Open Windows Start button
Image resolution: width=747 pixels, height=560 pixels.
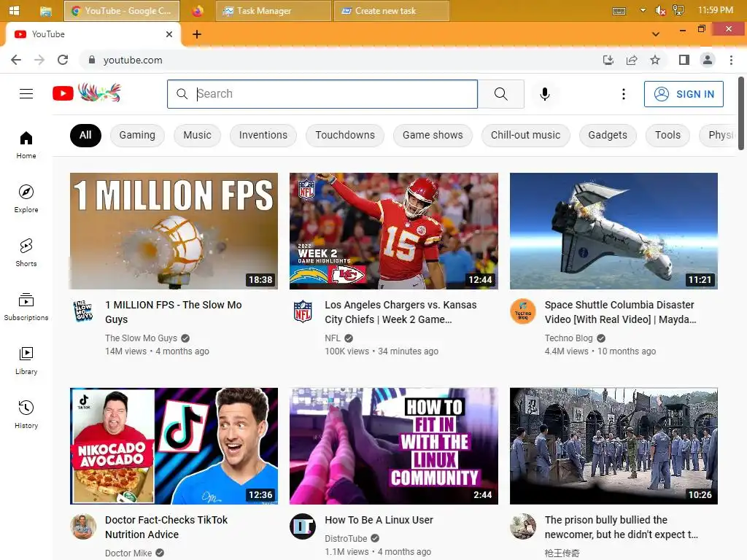click(15, 10)
